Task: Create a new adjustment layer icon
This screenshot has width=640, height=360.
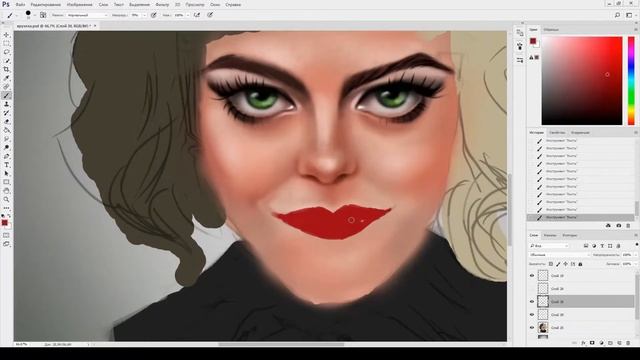Action: (x=601, y=343)
